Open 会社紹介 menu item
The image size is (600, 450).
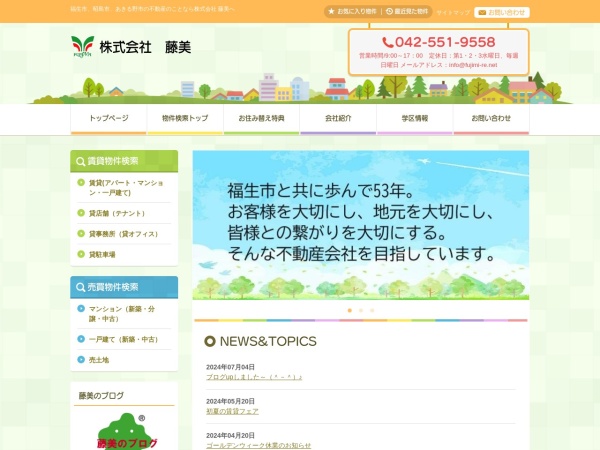coord(338,119)
